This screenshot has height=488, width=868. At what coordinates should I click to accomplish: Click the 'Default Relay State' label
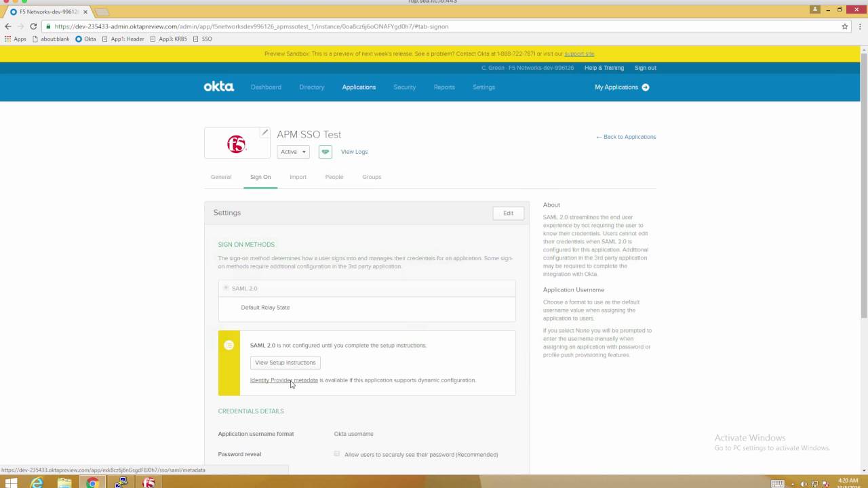pos(265,308)
